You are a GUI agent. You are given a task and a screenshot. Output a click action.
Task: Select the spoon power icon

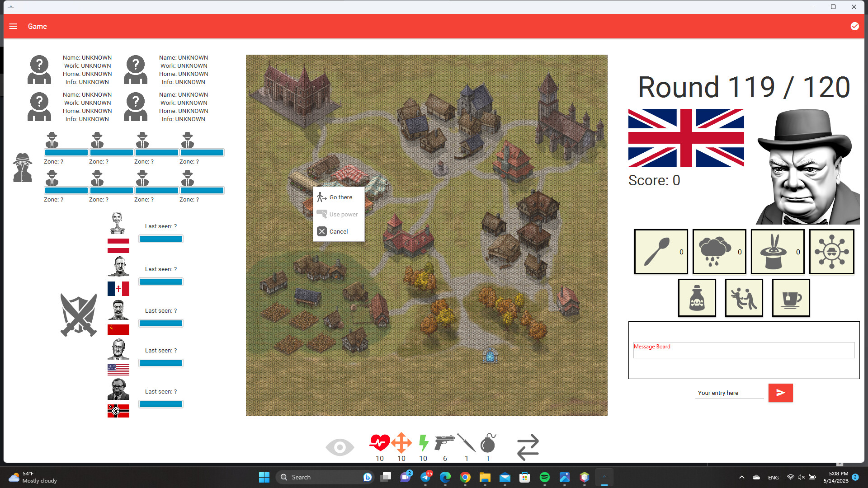[x=660, y=252]
